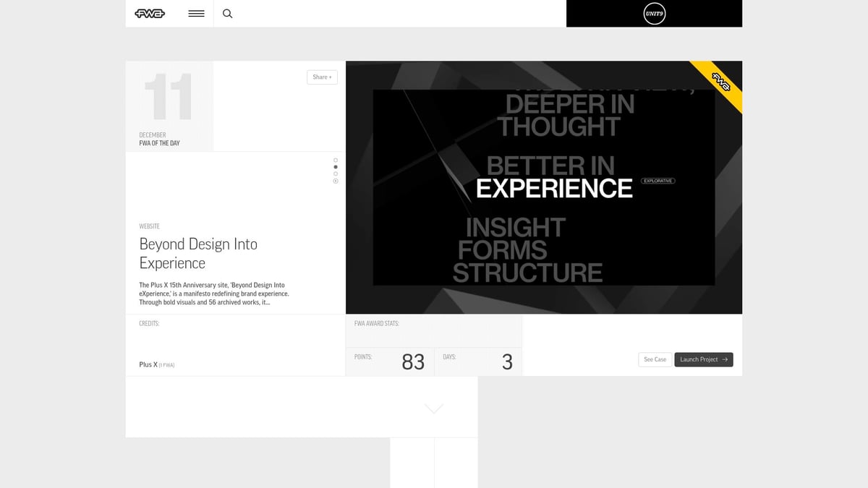Click the arrow icon inside Launch Project
Screen dimensions: 868x488
click(723, 359)
